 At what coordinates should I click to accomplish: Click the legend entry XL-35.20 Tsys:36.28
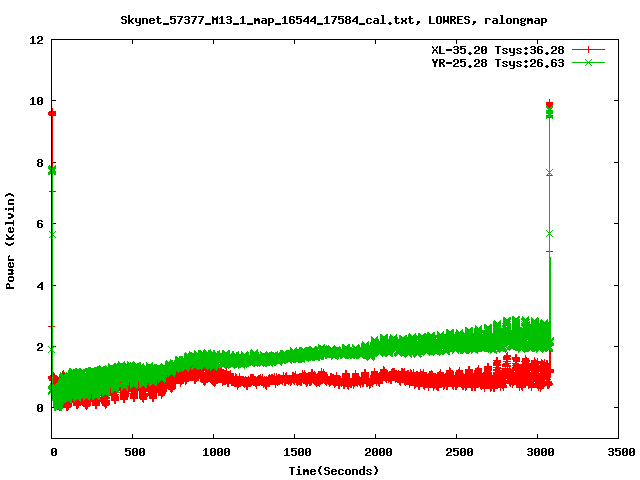tap(498, 50)
